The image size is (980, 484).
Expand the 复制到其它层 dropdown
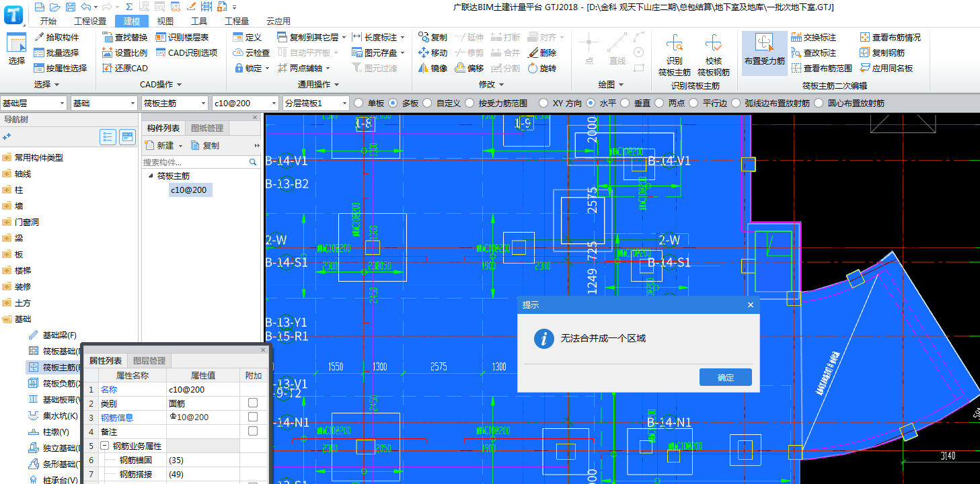344,37
